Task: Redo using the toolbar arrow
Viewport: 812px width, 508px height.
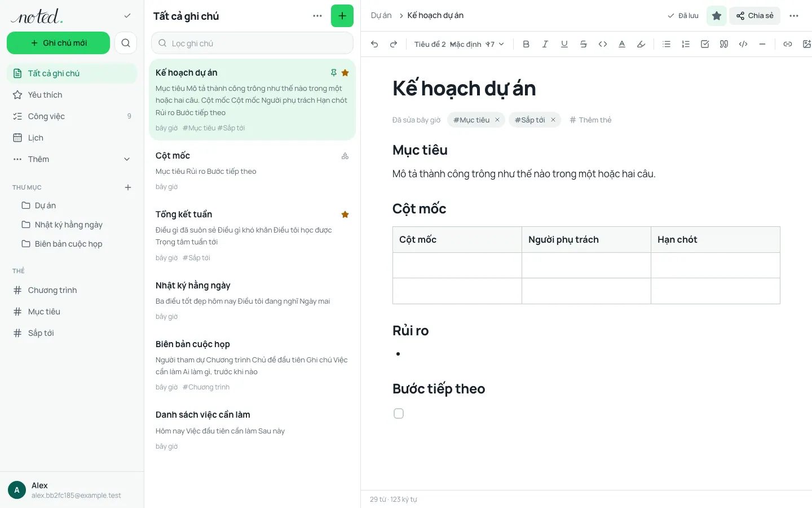Action: (394, 44)
